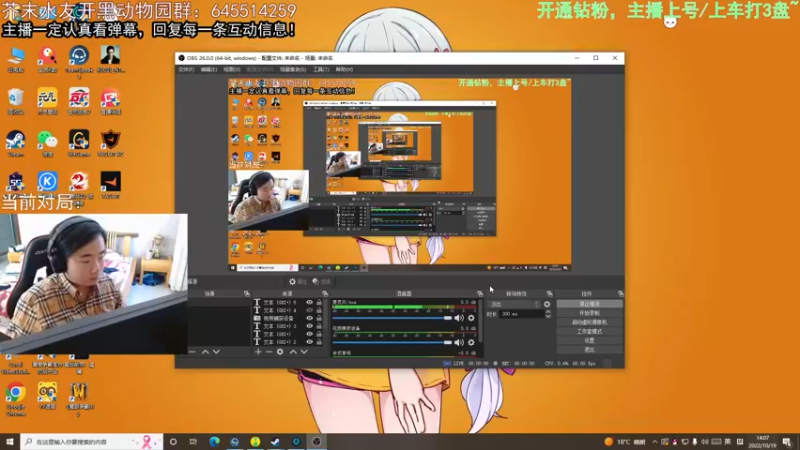Image resolution: width=800 pixels, height=450 pixels.
Task: Hide the 文本 (GDI+) 2 source
Action: click(x=309, y=342)
